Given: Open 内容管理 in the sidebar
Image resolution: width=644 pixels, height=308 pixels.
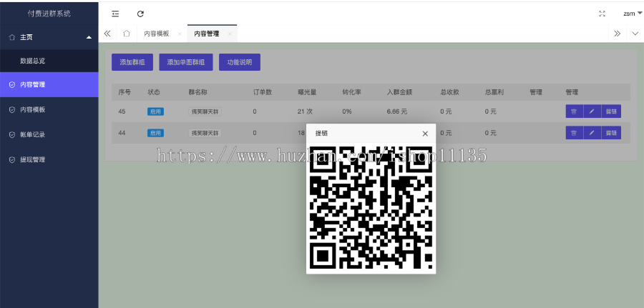Looking at the screenshot, I should click(x=49, y=84).
